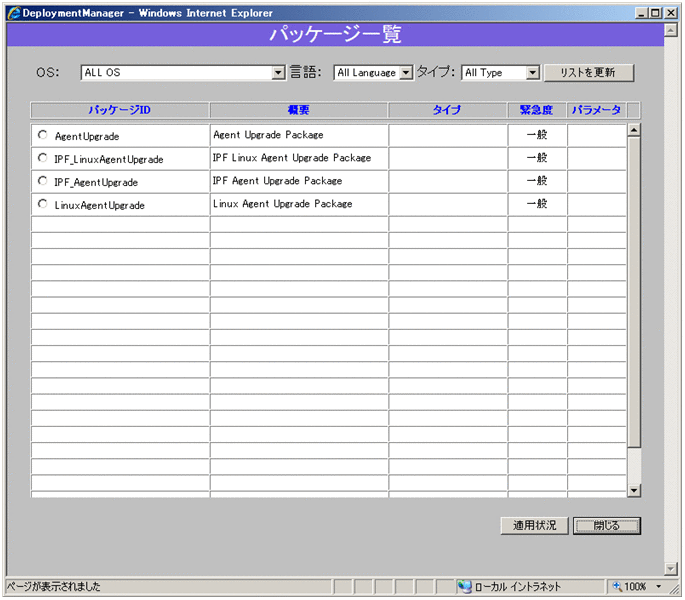Open the 100% zoom level control
The image size is (685, 600).
pos(636,587)
